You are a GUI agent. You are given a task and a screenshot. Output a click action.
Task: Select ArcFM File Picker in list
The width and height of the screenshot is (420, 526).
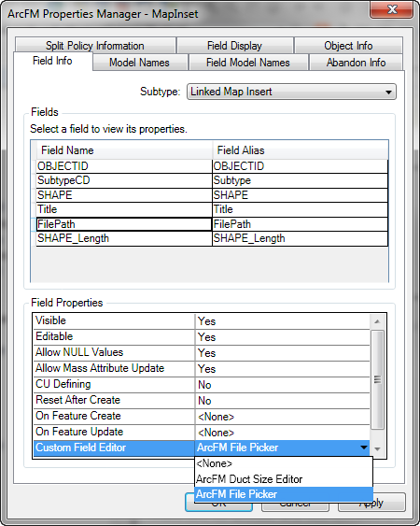284,494
